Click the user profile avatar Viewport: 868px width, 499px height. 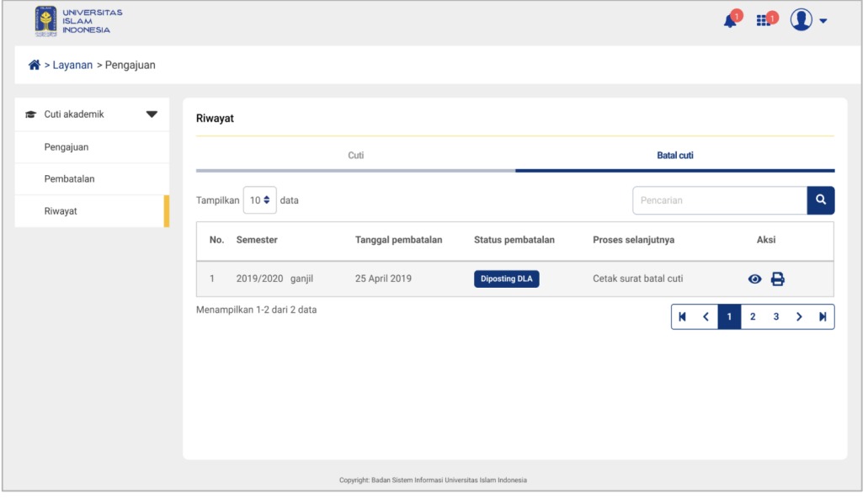801,20
